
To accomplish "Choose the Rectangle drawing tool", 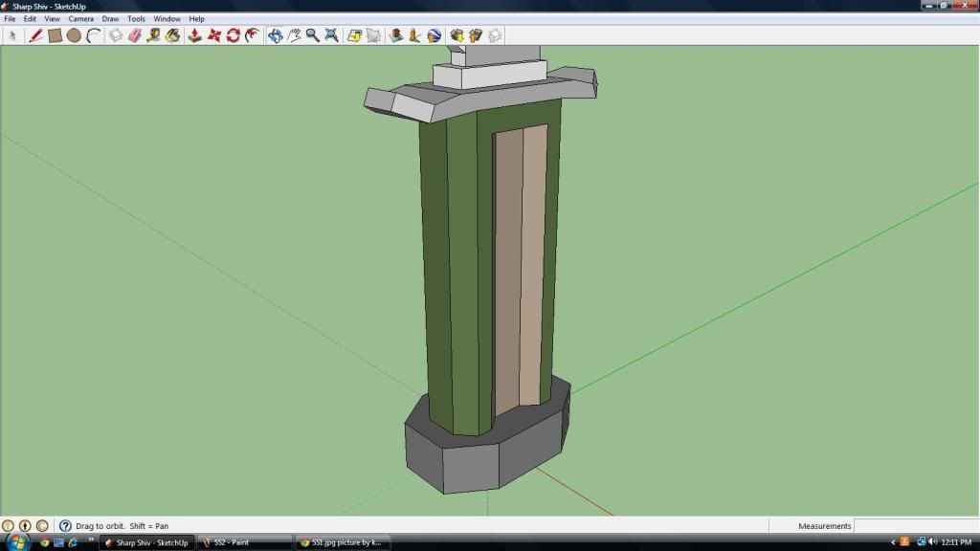I will pos(55,35).
